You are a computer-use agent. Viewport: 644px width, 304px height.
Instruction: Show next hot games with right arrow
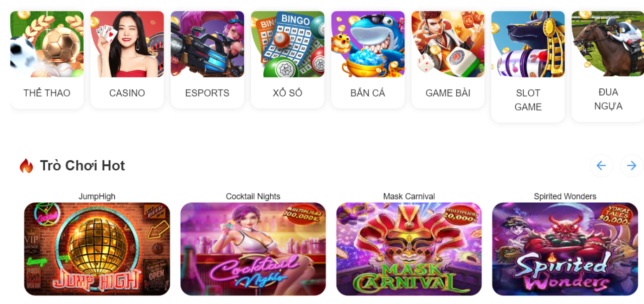tap(632, 166)
